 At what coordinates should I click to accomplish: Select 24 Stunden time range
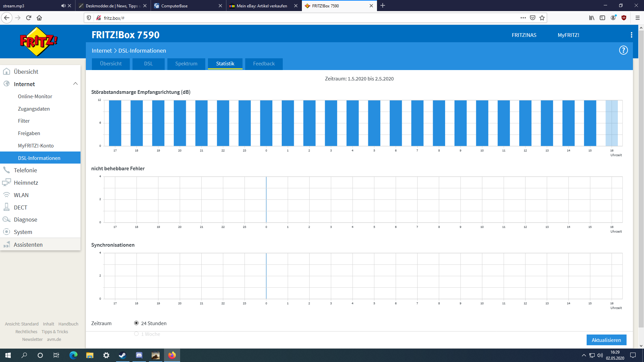pos(136,323)
